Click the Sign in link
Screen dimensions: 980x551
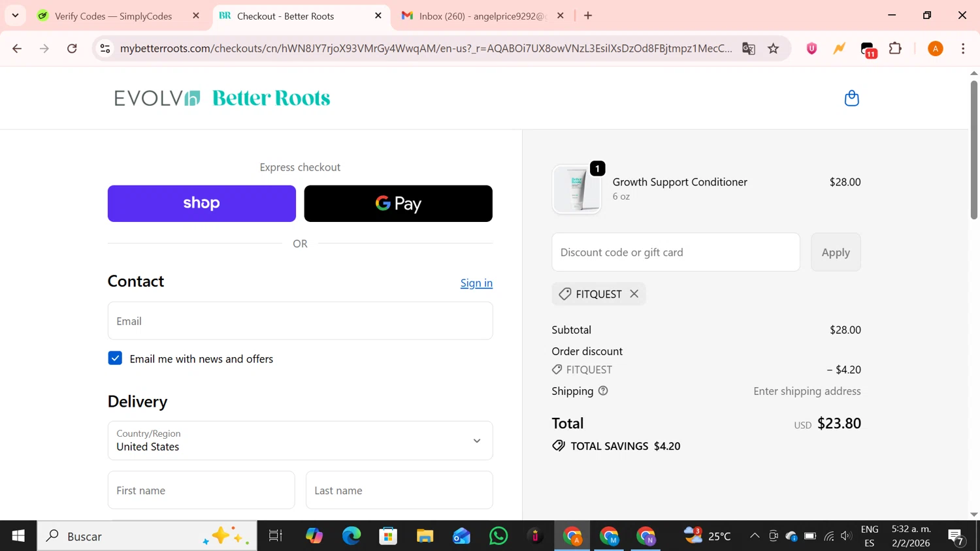pyautogui.click(x=476, y=283)
